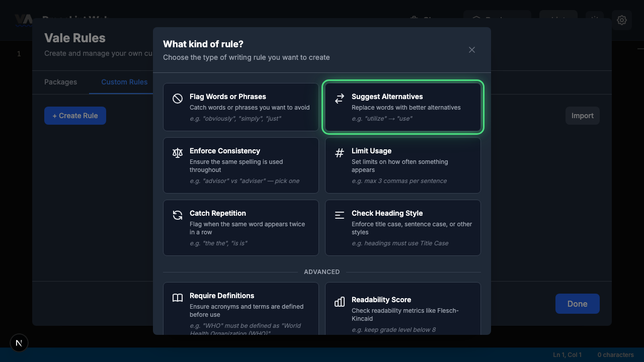The height and width of the screenshot is (362, 644).
Task: Click the Suggest Alternatives swap-arrows icon
Action: [340, 99]
